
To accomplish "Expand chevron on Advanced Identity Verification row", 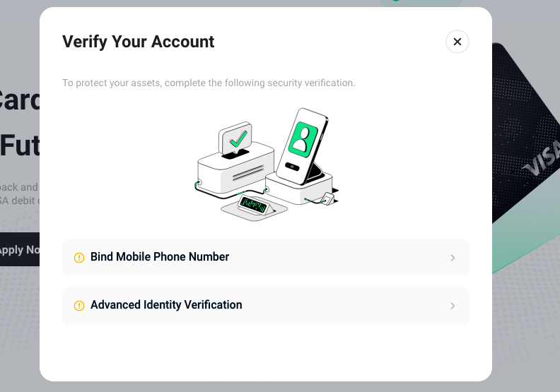I will click(x=453, y=306).
